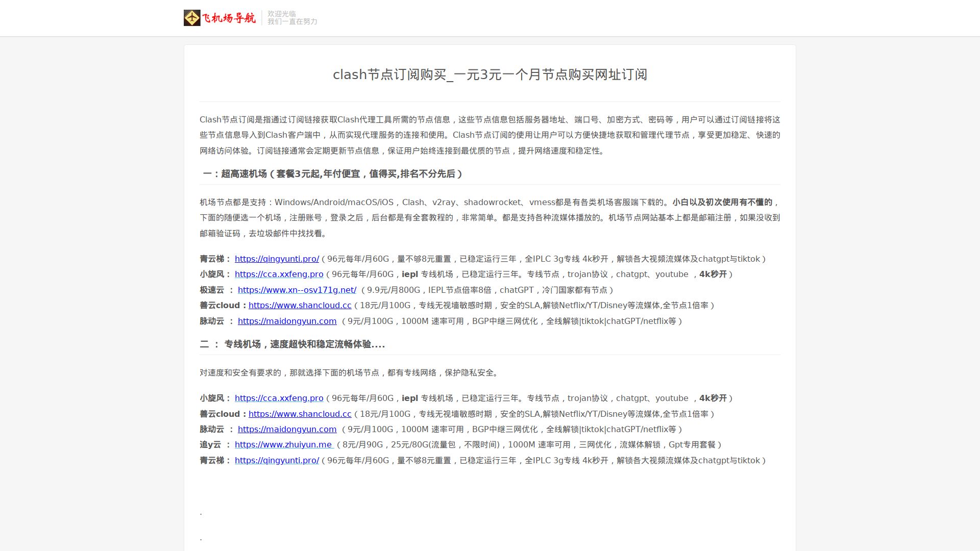
Task: Open the first qingyunti.pro link
Action: (x=277, y=259)
